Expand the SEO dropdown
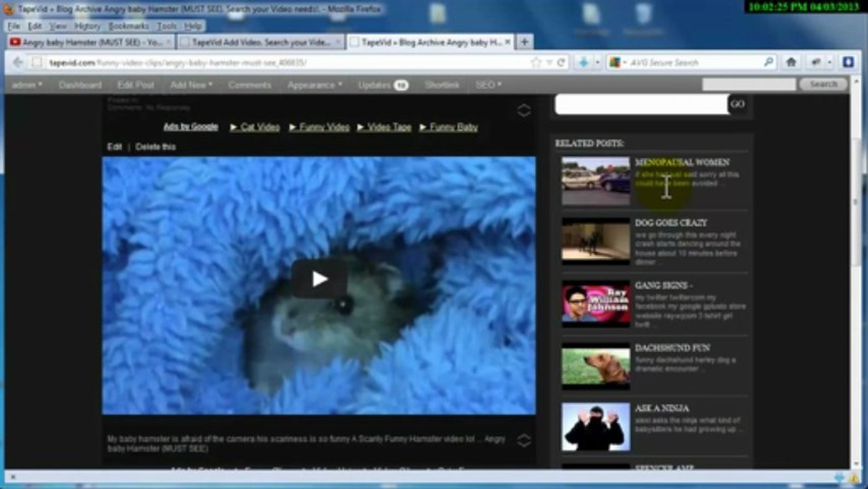 (x=489, y=85)
